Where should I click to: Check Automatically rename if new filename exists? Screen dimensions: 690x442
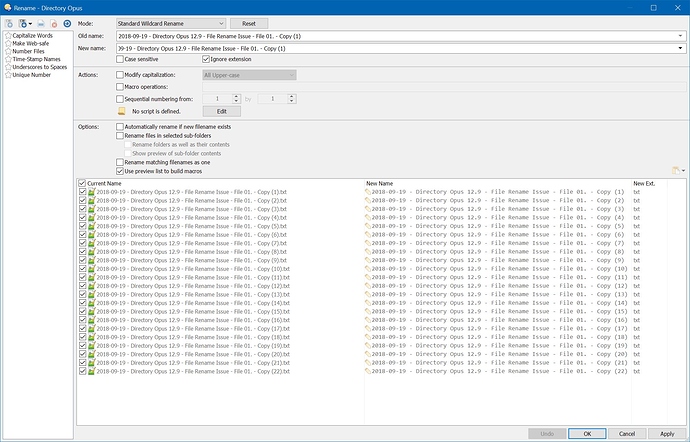120,127
